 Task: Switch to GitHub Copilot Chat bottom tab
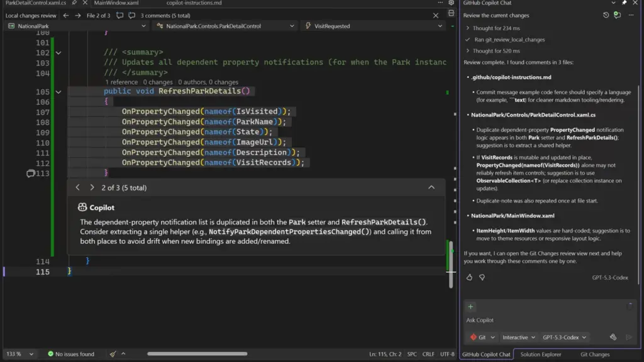coord(486,354)
